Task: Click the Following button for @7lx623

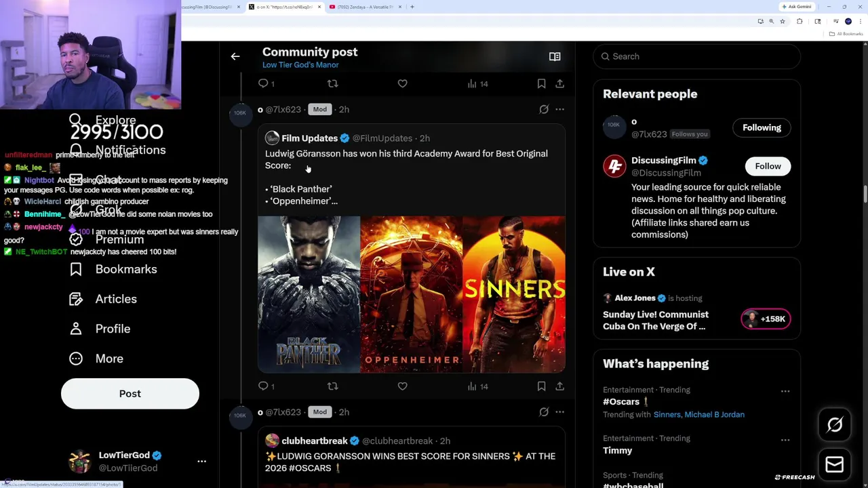Action: click(x=762, y=127)
